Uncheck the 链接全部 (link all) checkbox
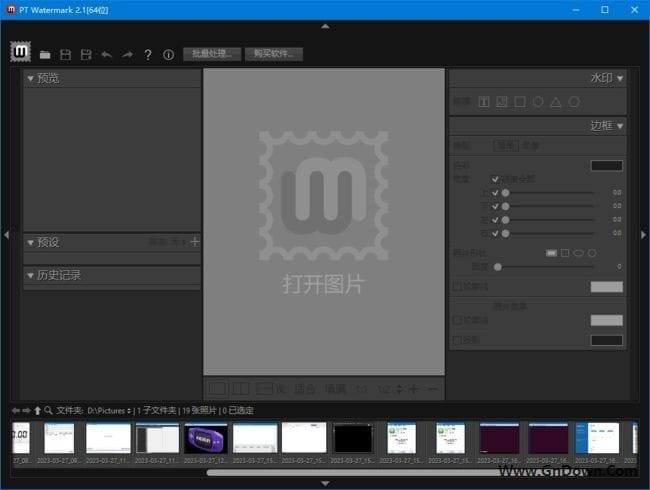This screenshot has height=490, width=650. point(495,179)
